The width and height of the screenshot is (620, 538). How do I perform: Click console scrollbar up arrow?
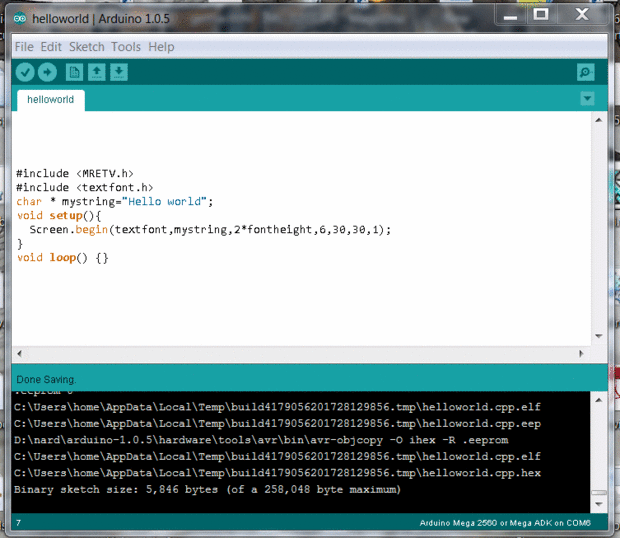point(599,400)
